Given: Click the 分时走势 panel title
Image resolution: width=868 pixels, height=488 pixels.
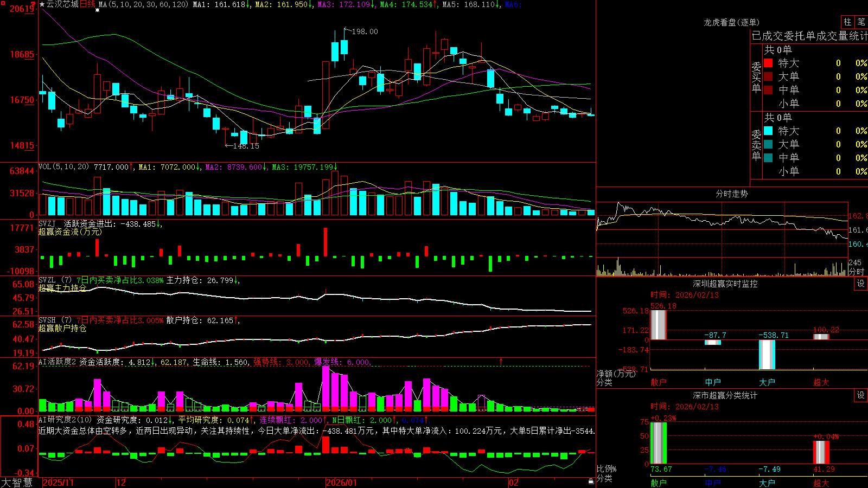Looking at the screenshot, I should 731,194.
